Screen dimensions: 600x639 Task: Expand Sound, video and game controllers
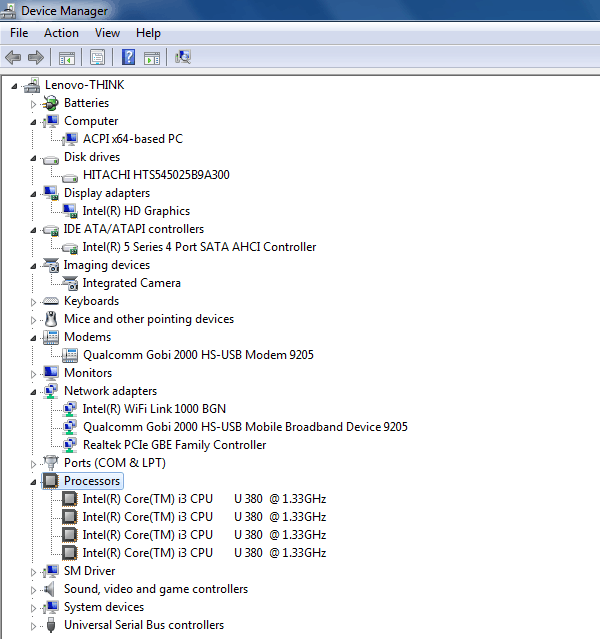click(33, 590)
